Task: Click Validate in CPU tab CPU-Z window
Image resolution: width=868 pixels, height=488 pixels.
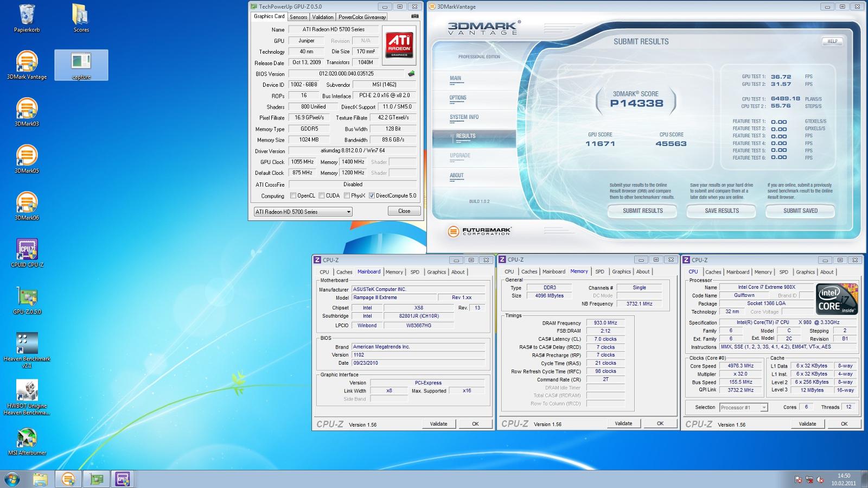Action: pyautogui.click(x=807, y=424)
